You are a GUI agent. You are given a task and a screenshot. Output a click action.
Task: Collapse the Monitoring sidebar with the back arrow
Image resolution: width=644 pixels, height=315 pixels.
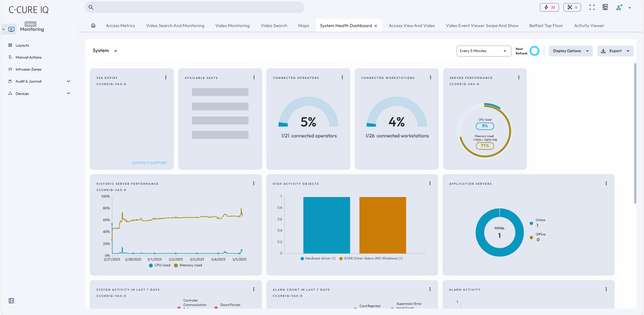tap(4, 29)
